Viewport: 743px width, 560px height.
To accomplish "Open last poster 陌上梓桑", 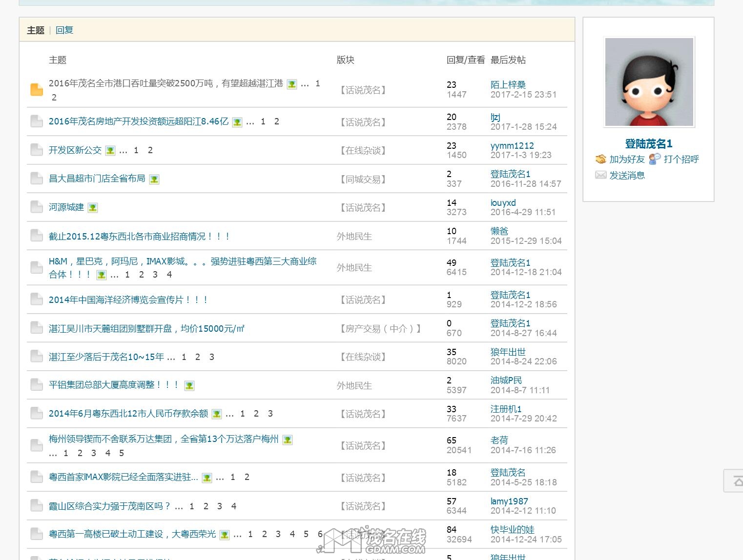I will coord(508,85).
